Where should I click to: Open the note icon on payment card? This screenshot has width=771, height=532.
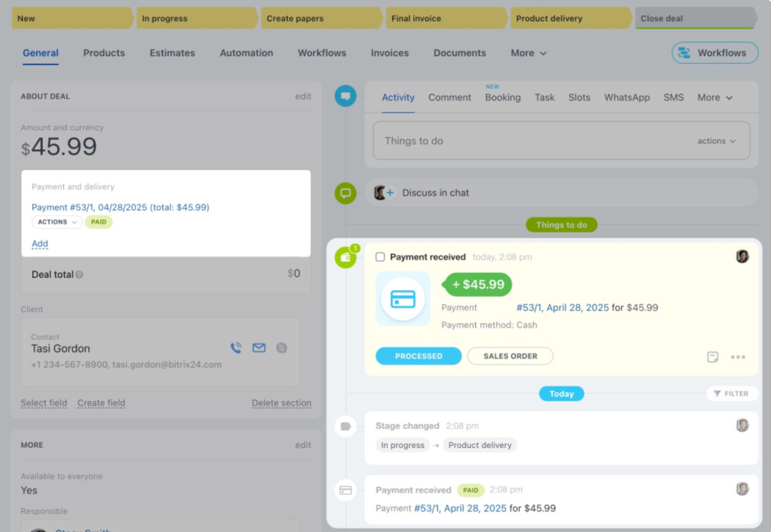(x=713, y=357)
